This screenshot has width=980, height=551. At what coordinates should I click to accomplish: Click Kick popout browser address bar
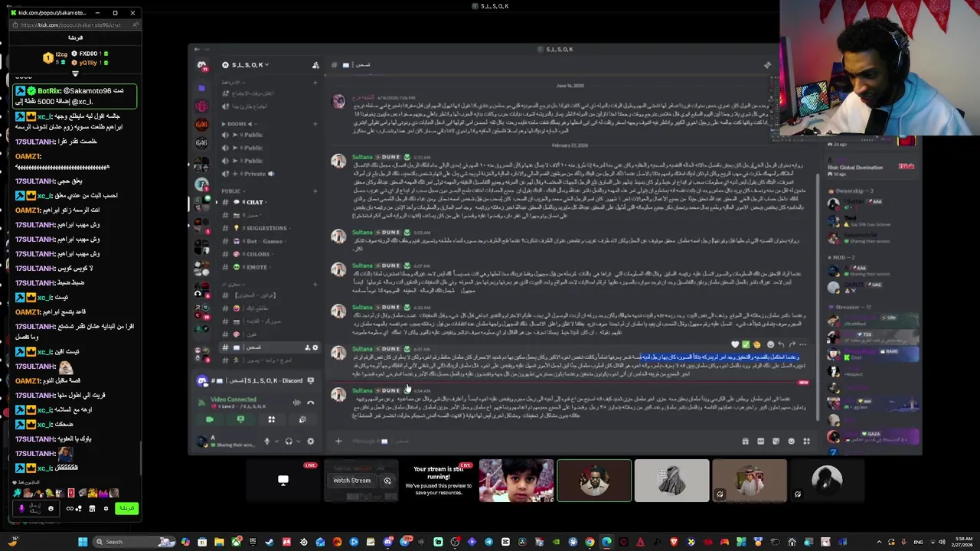click(x=73, y=25)
